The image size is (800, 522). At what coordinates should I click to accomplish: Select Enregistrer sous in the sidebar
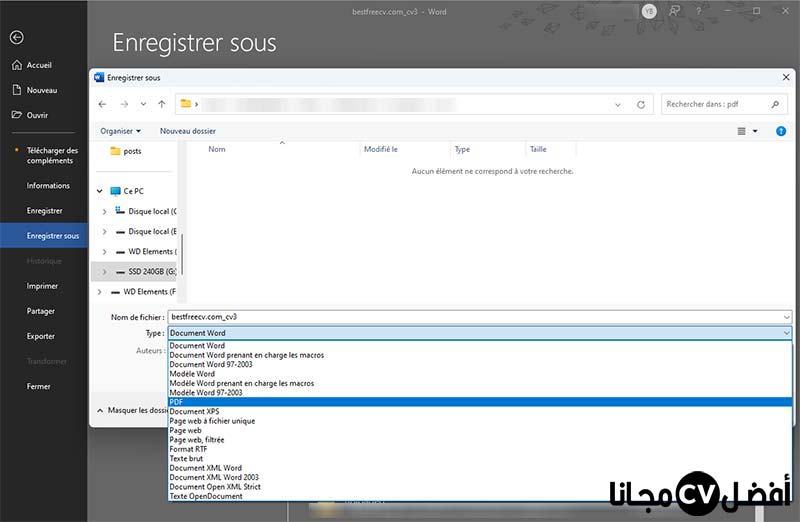point(44,236)
